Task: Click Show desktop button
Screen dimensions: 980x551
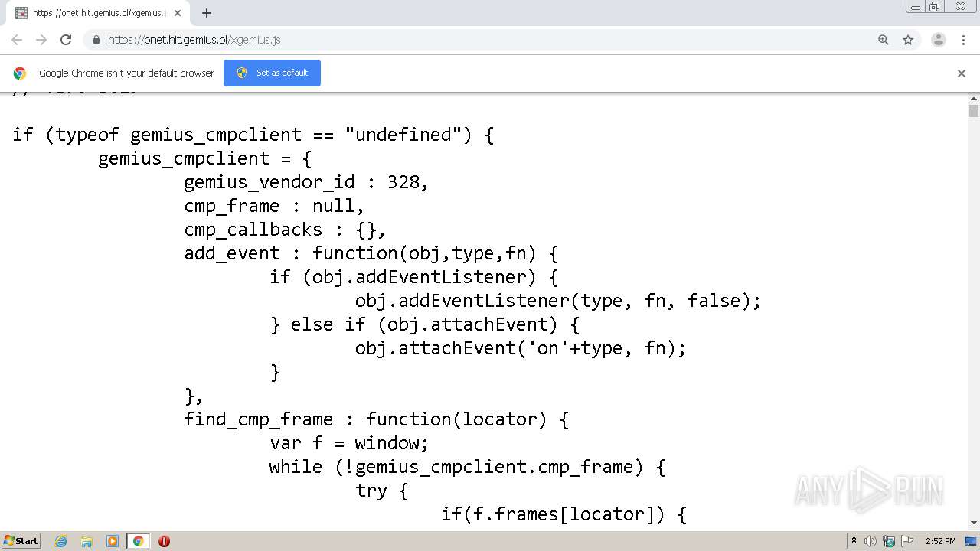Action: coord(972,541)
